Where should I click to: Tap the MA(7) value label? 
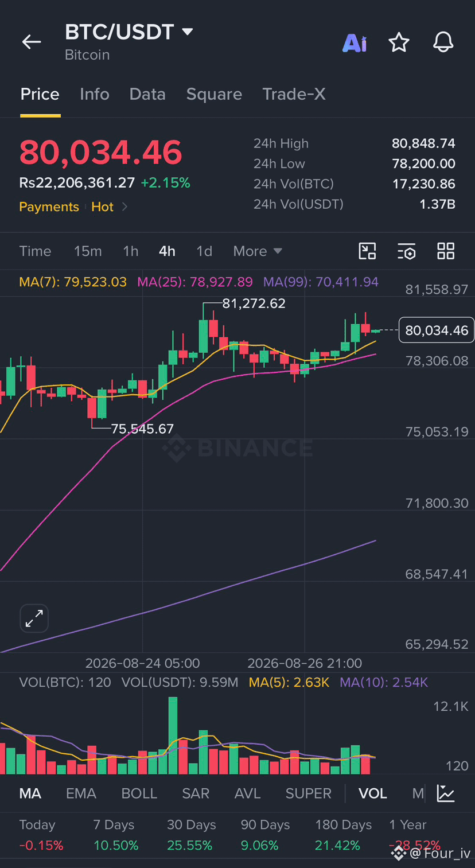pyautogui.click(x=73, y=282)
